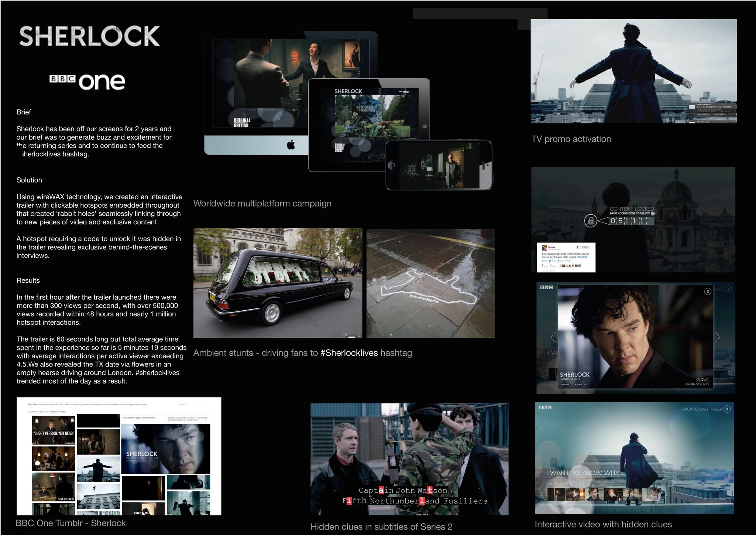Click the Tumblr search field
Image resolution: width=756 pixels, height=535 pixels.
(x=192, y=405)
